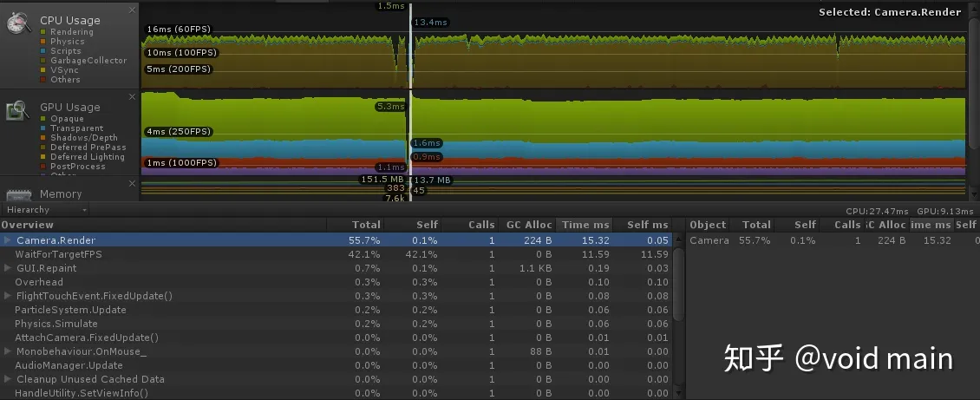Image resolution: width=980 pixels, height=400 pixels.
Task: Expand the FlightTouchEvent.FixedUpdate() row
Action: [x=8, y=296]
